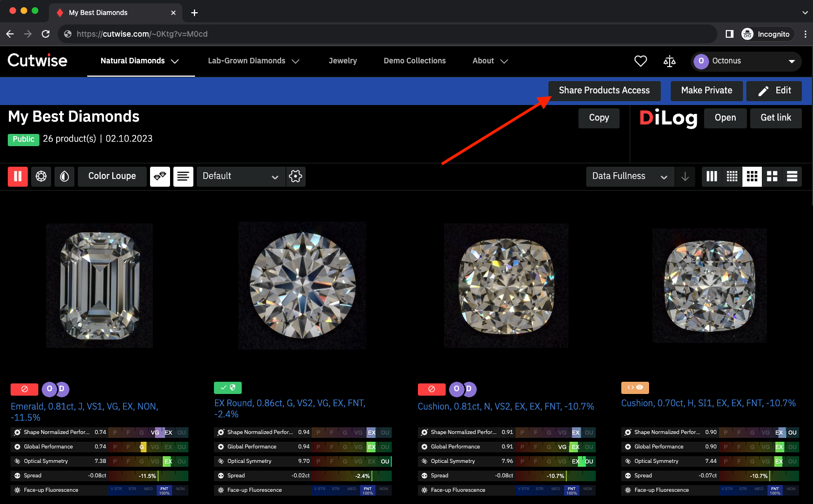Screen dimensions: 813x504
Task: Click the Edit button
Action: tap(774, 91)
